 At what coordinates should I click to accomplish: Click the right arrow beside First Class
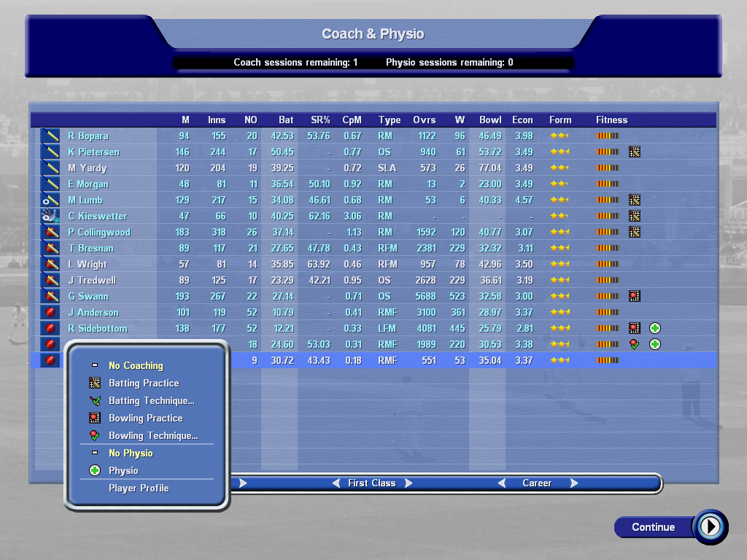pos(409,483)
